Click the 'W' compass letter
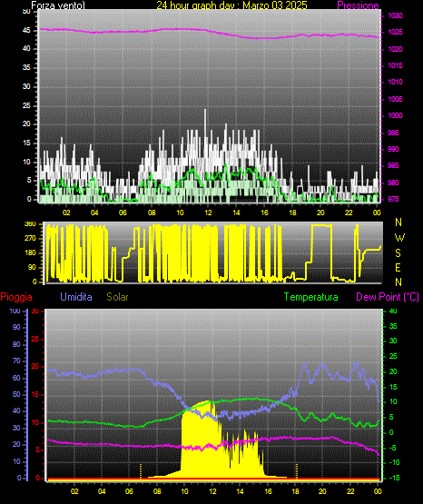The width and height of the screenshot is (423, 504). point(399,238)
